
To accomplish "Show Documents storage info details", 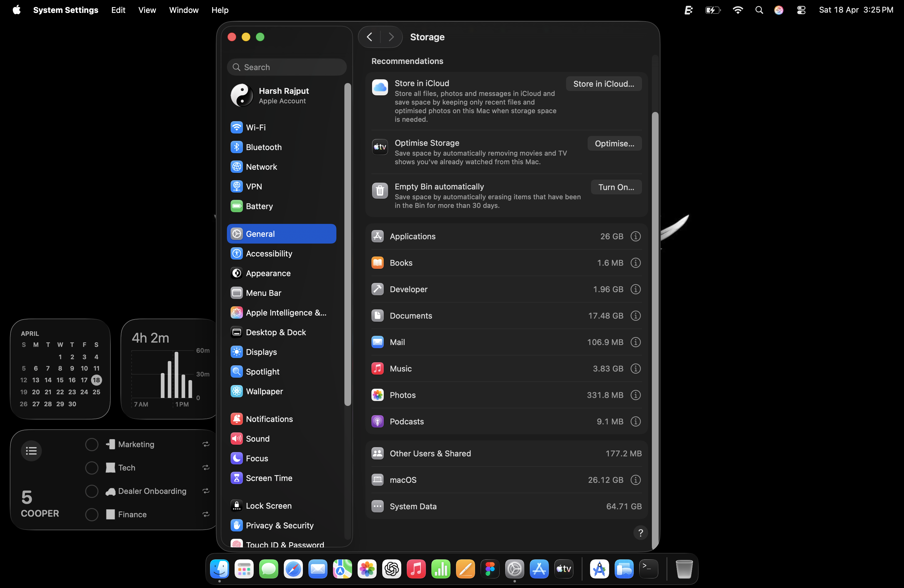I will (636, 316).
